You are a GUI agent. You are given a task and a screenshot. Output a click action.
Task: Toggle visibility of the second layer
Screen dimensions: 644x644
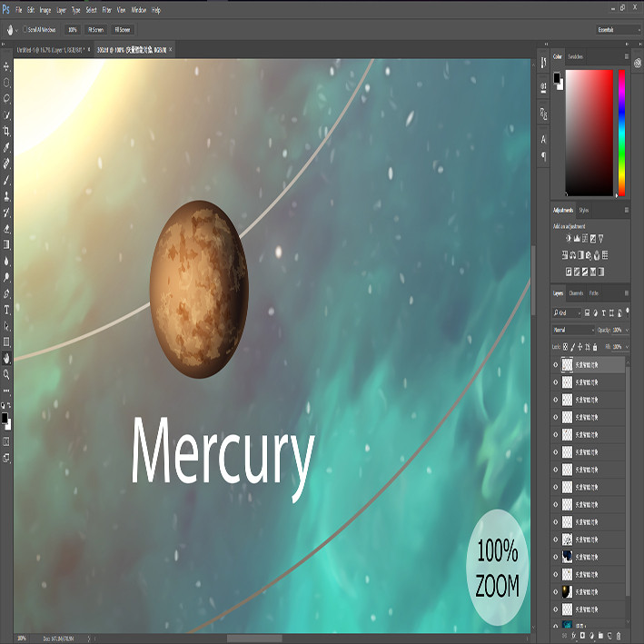(556, 382)
